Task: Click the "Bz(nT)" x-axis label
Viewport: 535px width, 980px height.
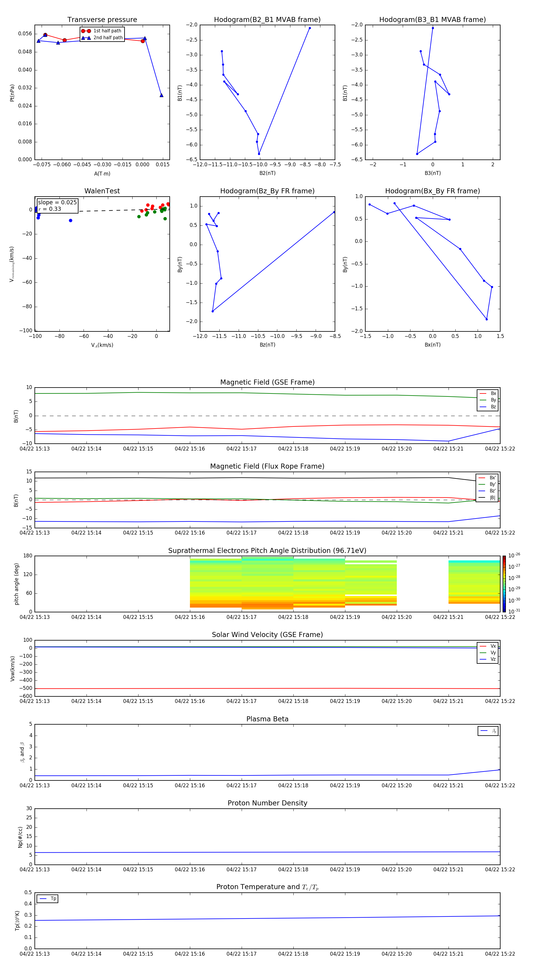Action: coord(267,345)
